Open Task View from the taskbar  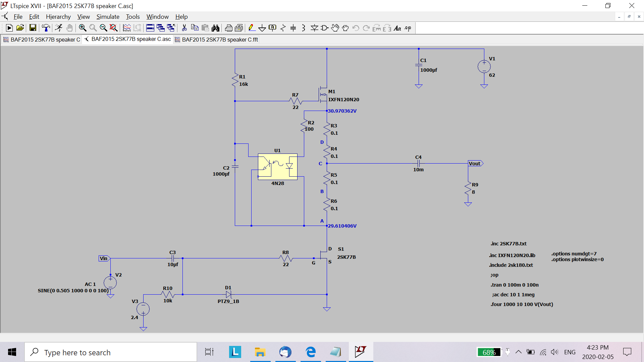pos(209,352)
